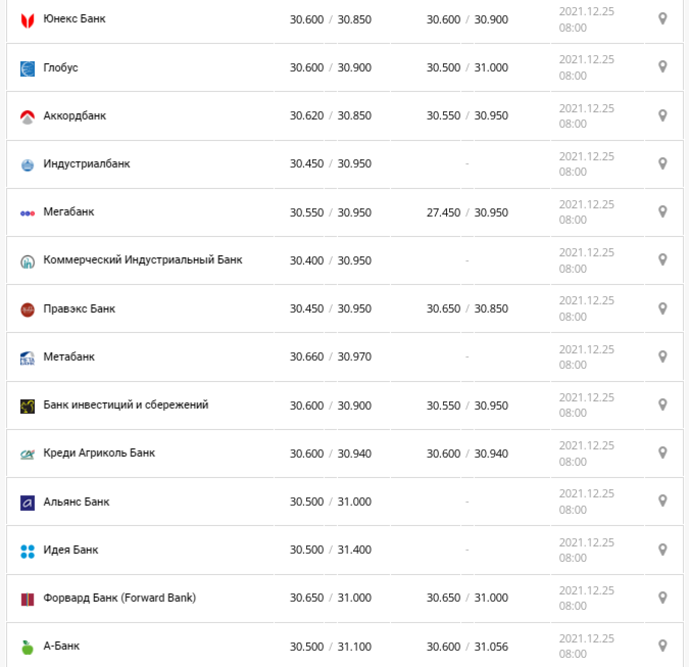Open Банк инвестиций и сбережений page
689x667 pixels.
coord(126,405)
